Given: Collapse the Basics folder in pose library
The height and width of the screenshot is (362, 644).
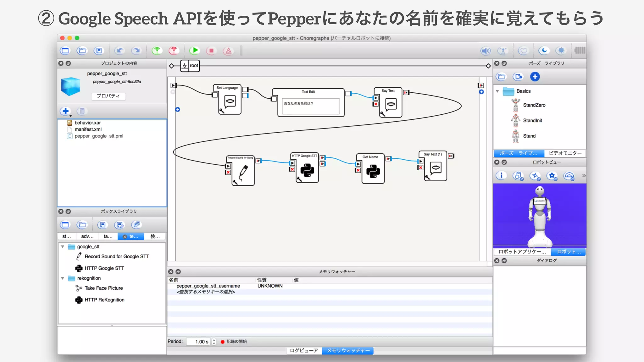Looking at the screenshot, I should (497, 91).
